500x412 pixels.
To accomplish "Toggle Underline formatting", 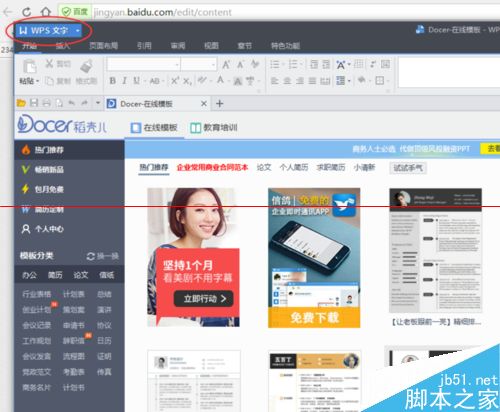I will click(x=136, y=80).
